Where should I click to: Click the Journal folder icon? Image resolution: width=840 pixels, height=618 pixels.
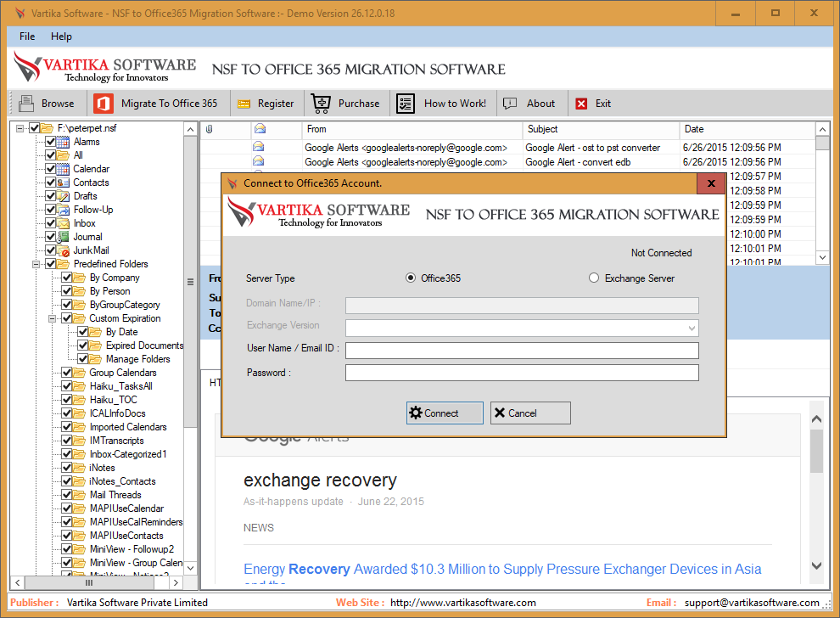point(64,237)
